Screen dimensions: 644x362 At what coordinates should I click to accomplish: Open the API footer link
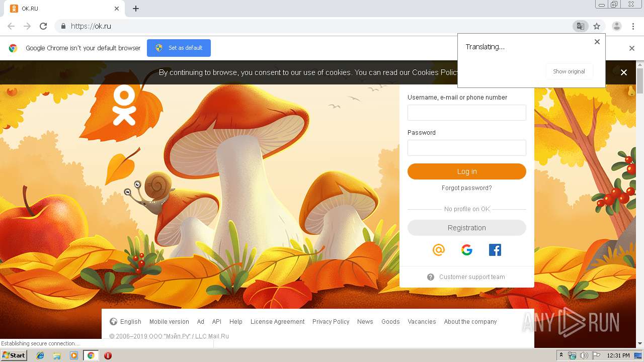click(217, 322)
